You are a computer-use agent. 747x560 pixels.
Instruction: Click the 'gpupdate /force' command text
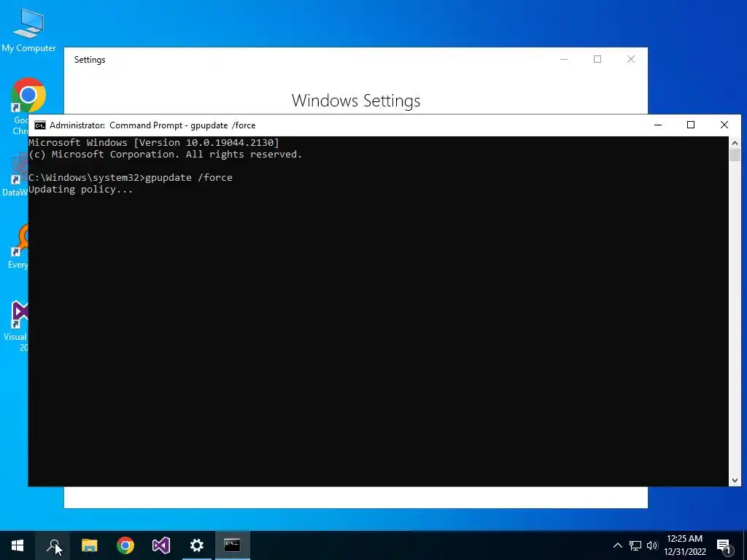click(189, 178)
